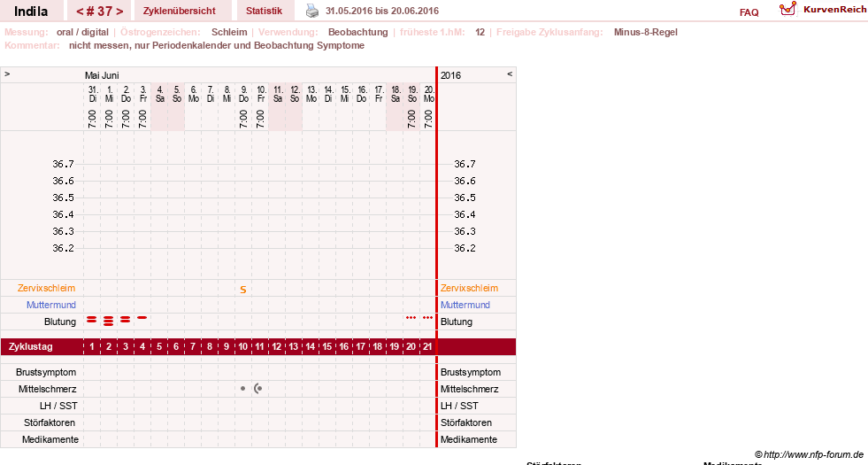Screen dimensions: 868x465
Task: Select the heavy bleeding marker on cycle day 2
Action: [x=109, y=321]
